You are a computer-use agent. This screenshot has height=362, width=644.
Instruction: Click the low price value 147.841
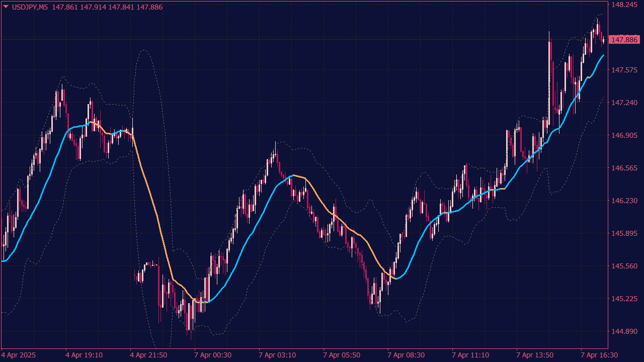point(121,7)
